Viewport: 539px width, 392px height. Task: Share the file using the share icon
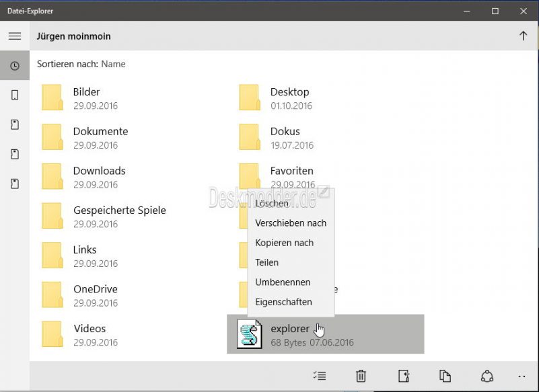pyautogui.click(x=485, y=377)
